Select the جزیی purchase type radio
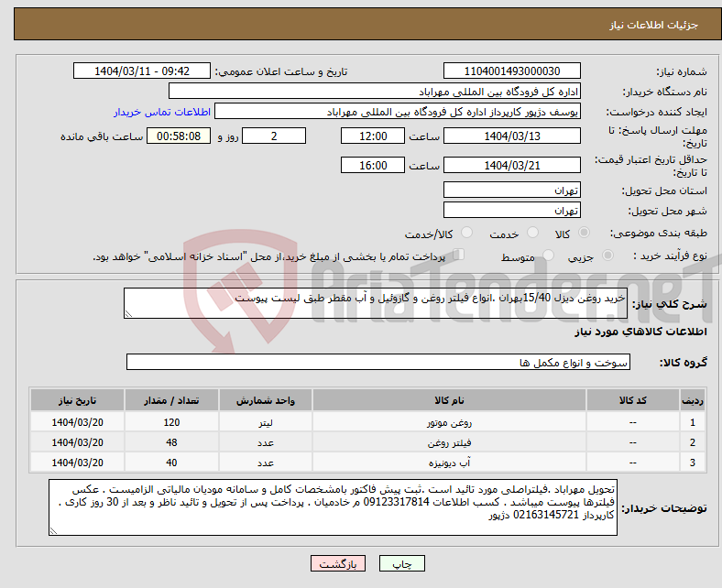The width and height of the screenshot is (722, 588). (x=607, y=256)
